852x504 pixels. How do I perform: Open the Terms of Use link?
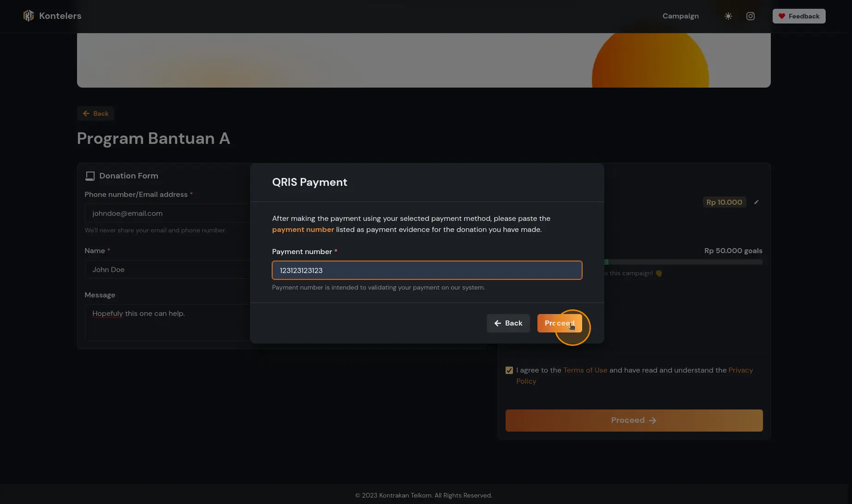click(x=585, y=370)
